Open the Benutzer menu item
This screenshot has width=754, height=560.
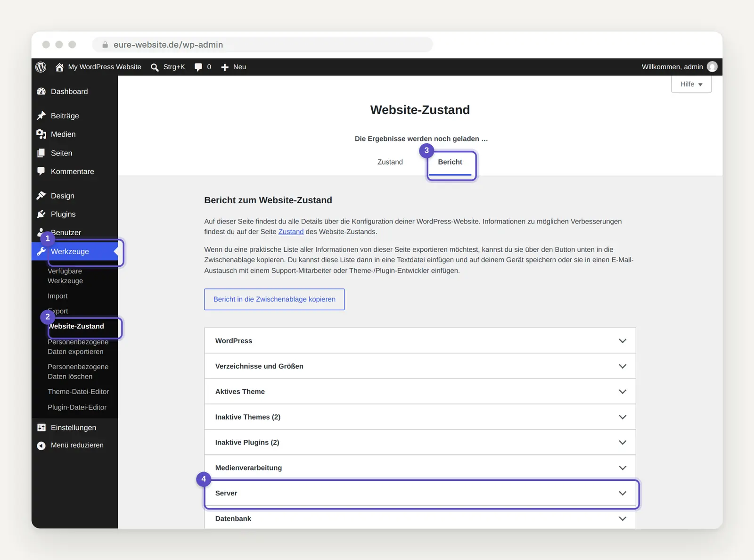pos(66,232)
